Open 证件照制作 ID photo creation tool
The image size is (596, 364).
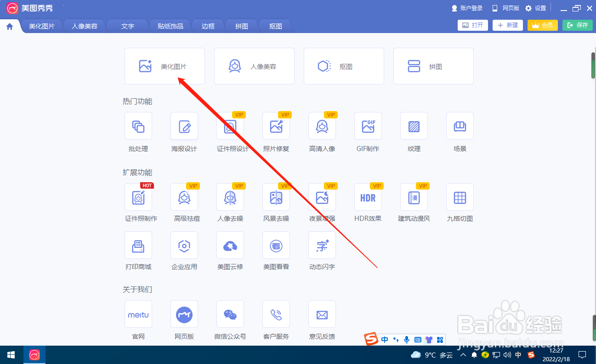[x=138, y=202]
